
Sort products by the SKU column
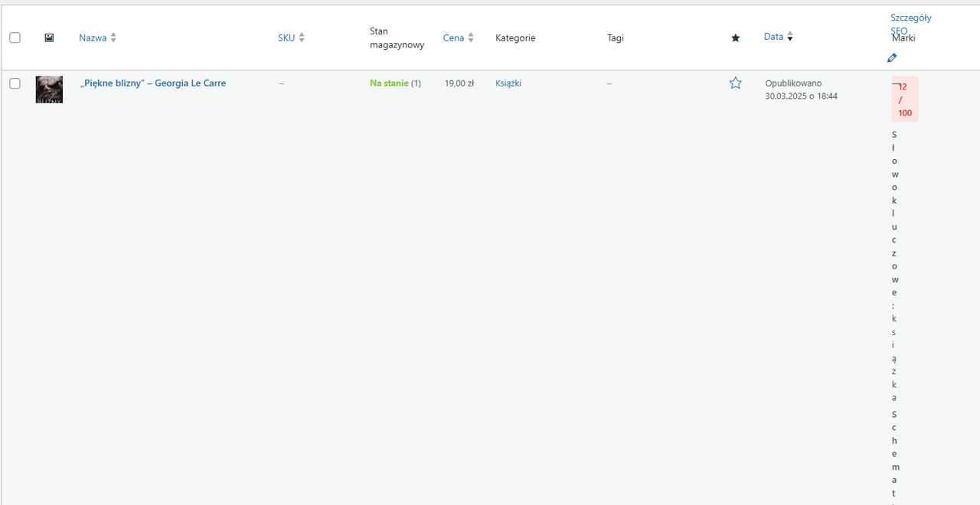point(286,37)
